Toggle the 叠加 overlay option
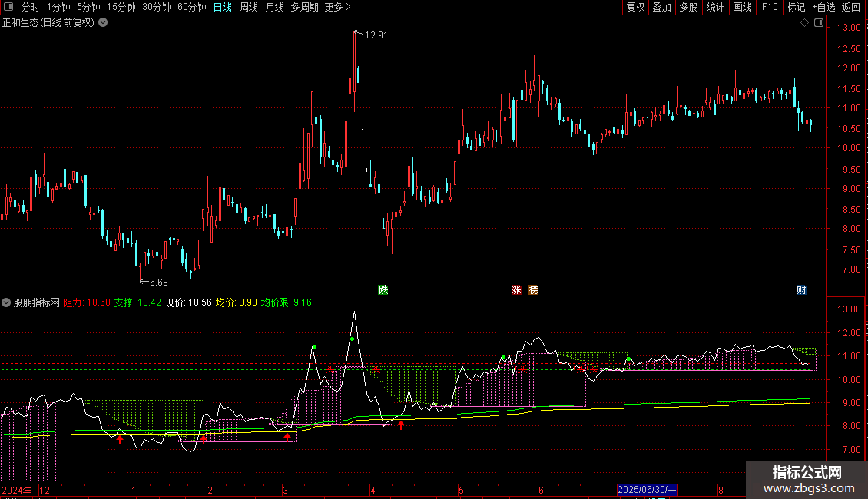868x499 pixels. point(661,7)
